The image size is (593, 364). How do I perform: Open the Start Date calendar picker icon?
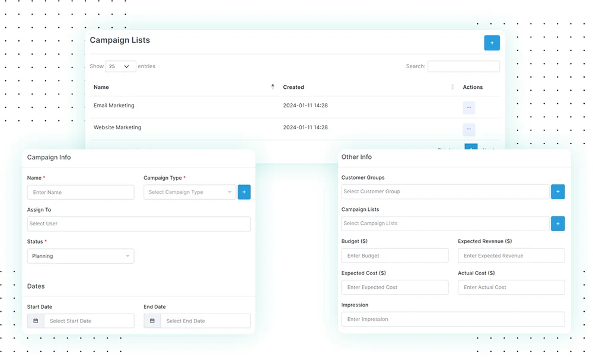coord(35,320)
